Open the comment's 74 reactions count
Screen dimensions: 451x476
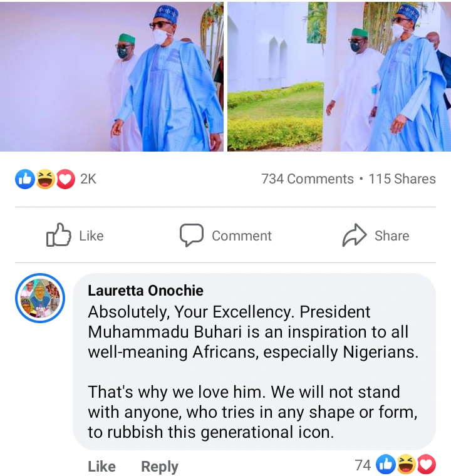[x=363, y=465]
